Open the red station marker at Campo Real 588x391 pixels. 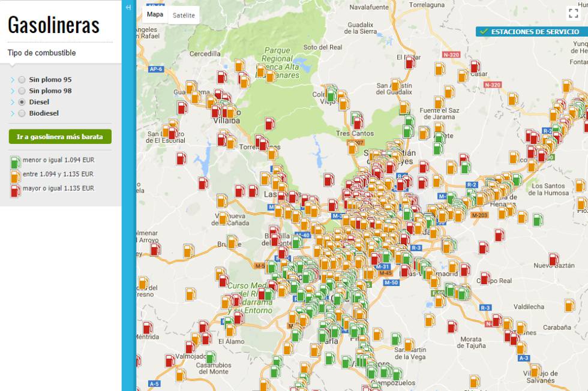tap(485, 278)
